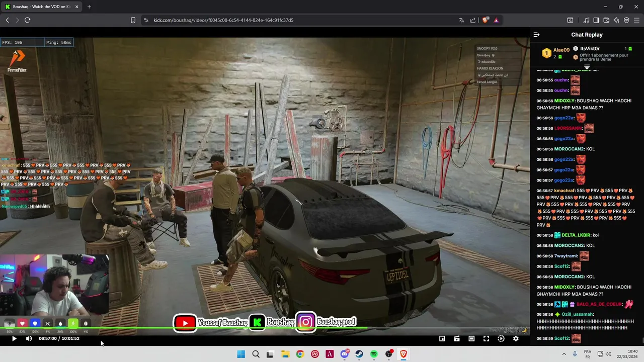Open video player settings gear
This screenshot has height=362, width=644.
tap(516, 339)
